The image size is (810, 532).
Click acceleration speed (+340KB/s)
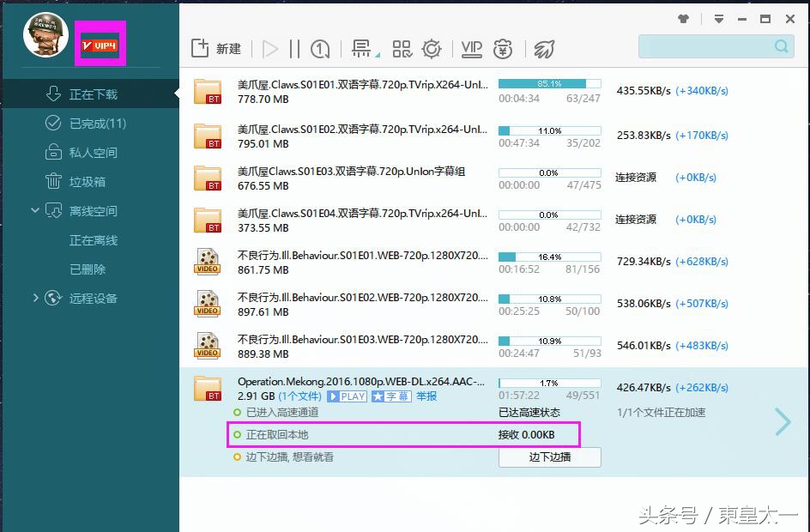pos(702,91)
